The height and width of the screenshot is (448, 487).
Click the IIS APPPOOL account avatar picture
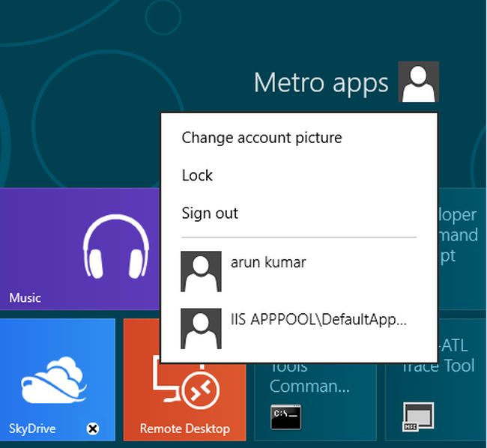(201, 328)
